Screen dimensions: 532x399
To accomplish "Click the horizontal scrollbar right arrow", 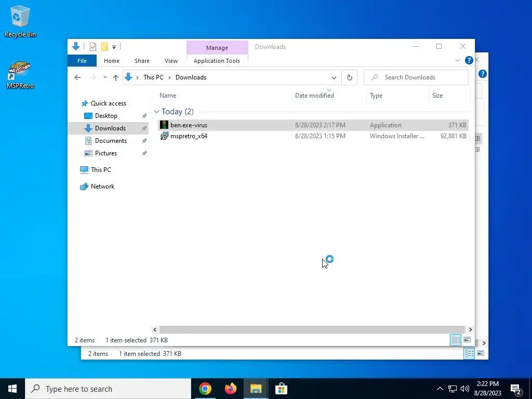I will pyautogui.click(x=470, y=329).
